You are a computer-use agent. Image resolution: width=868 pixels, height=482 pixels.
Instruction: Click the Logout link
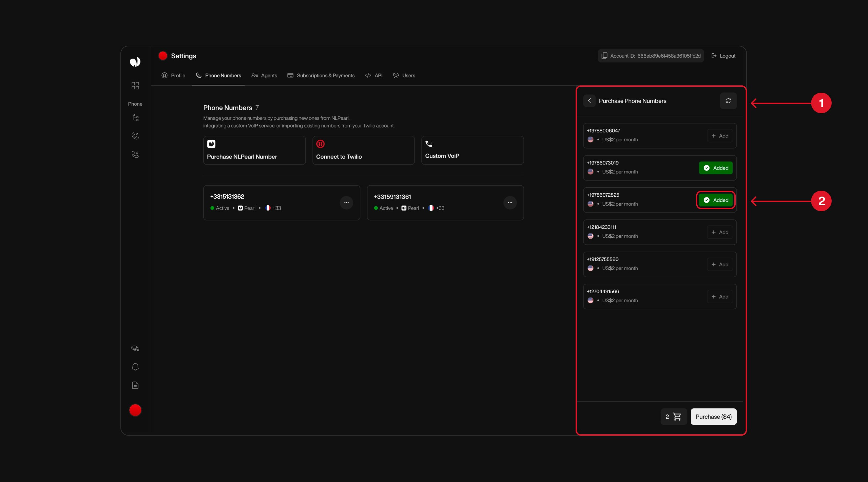[723, 56]
